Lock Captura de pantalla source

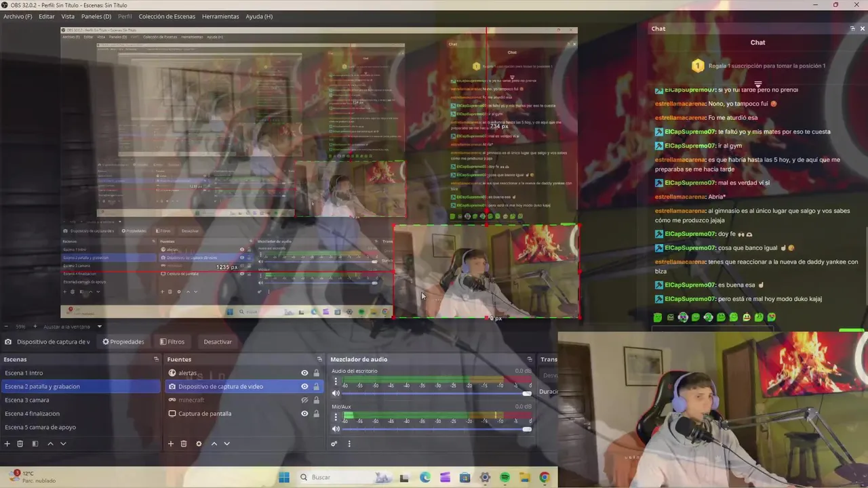pyautogui.click(x=316, y=413)
